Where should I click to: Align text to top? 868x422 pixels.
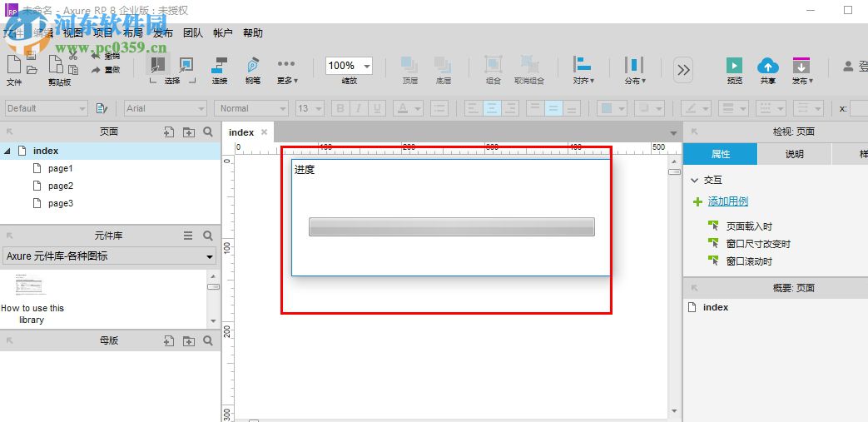pyautogui.click(x=535, y=108)
